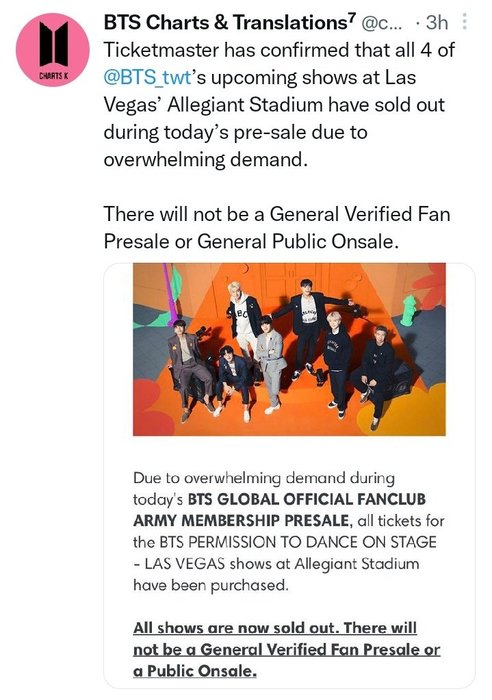Tap the tweet text starting with Ticketmaster

pyautogui.click(x=279, y=104)
